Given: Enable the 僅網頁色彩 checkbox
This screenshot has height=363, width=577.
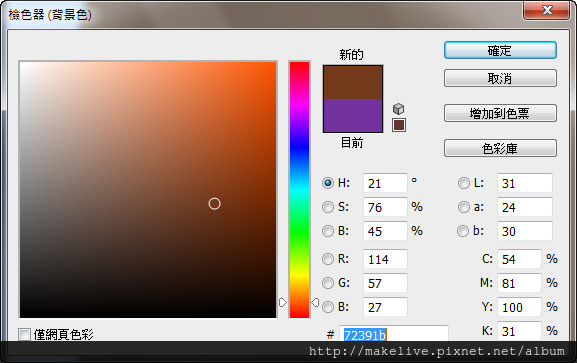Looking at the screenshot, I should [x=24, y=335].
